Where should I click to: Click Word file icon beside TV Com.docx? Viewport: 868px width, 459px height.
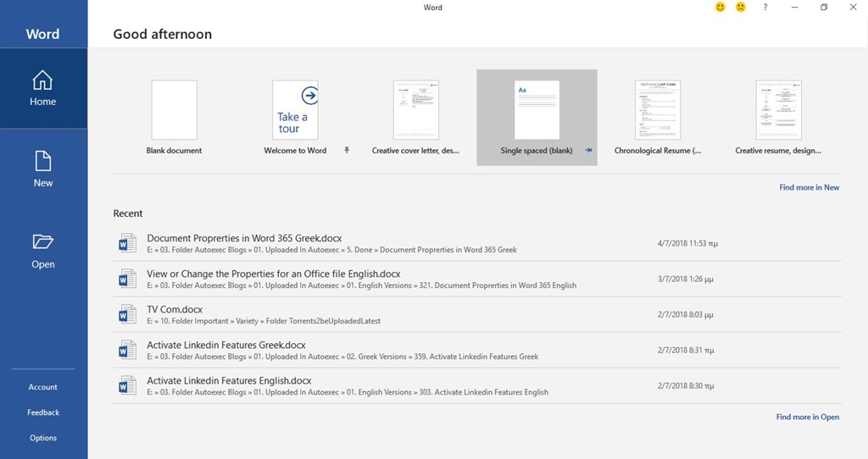[127, 315]
